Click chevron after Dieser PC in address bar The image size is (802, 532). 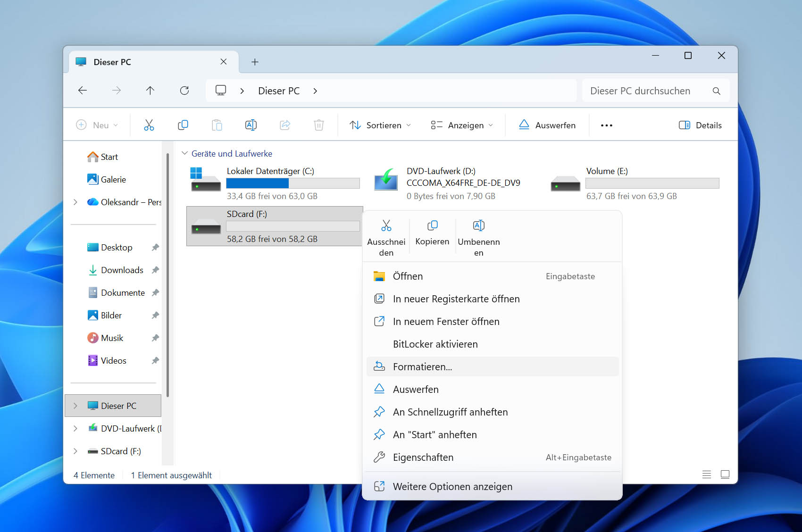pos(315,91)
